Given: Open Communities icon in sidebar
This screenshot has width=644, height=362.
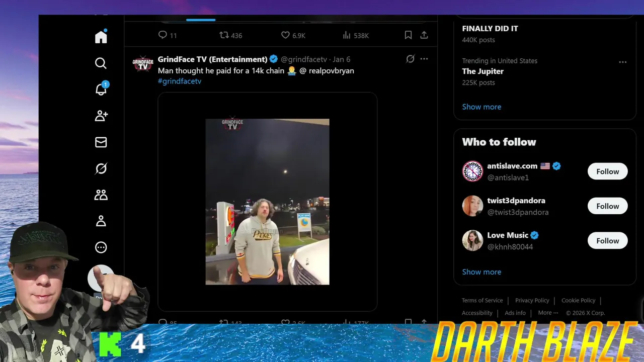Looking at the screenshot, I should pos(101,195).
